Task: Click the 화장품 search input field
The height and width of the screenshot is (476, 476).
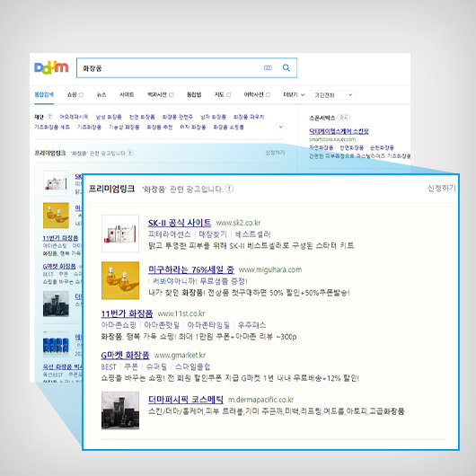Action: [187, 67]
